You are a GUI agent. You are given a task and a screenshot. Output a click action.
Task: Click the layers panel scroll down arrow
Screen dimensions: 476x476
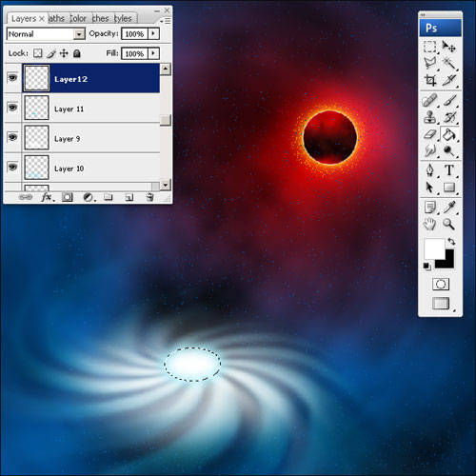[x=166, y=185]
